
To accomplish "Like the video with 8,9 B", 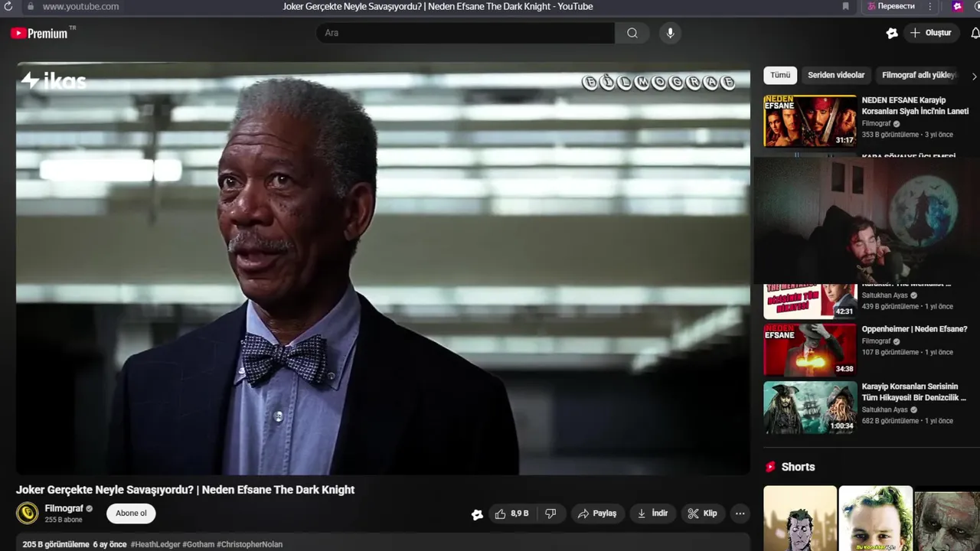I will coord(512,514).
